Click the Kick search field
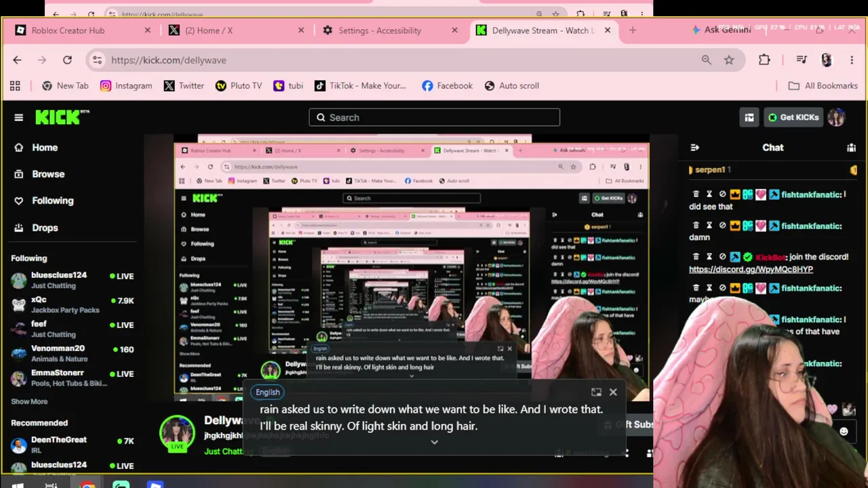This screenshot has height=488, width=868. (x=435, y=117)
